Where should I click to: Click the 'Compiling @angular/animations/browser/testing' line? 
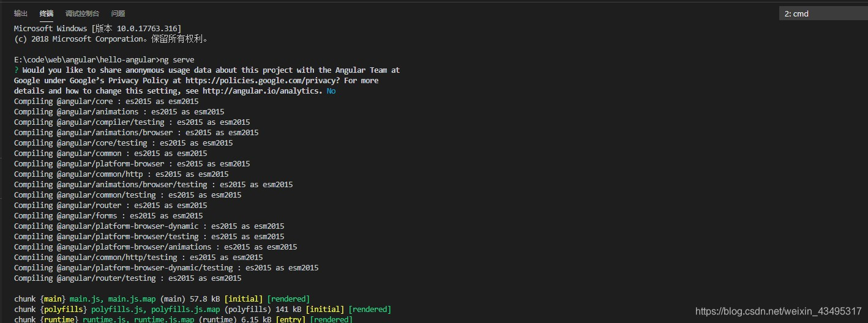click(154, 185)
